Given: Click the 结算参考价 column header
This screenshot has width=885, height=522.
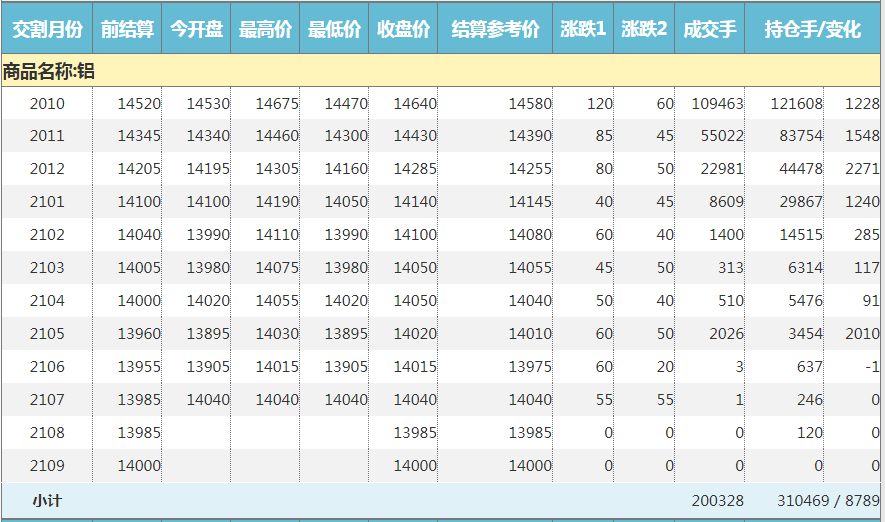Looking at the screenshot, I should (x=495, y=30).
